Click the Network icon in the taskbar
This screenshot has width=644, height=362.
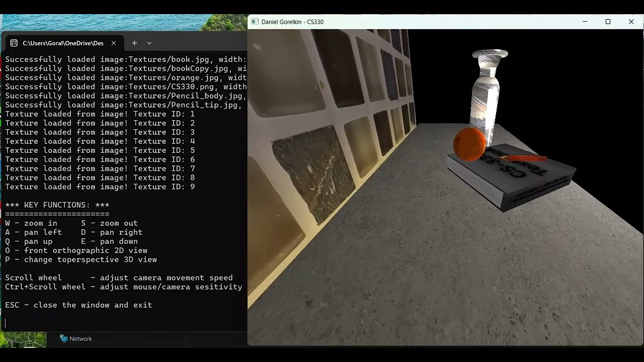tap(63, 339)
